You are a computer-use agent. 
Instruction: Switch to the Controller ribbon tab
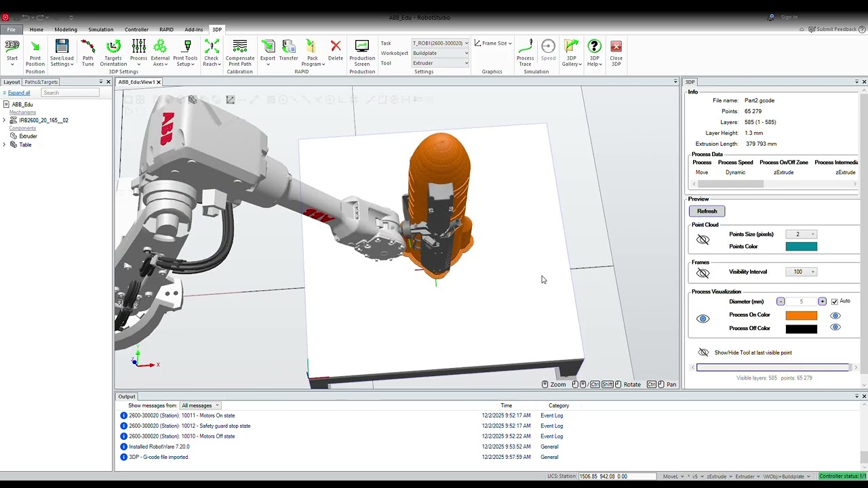tap(136, 30)
